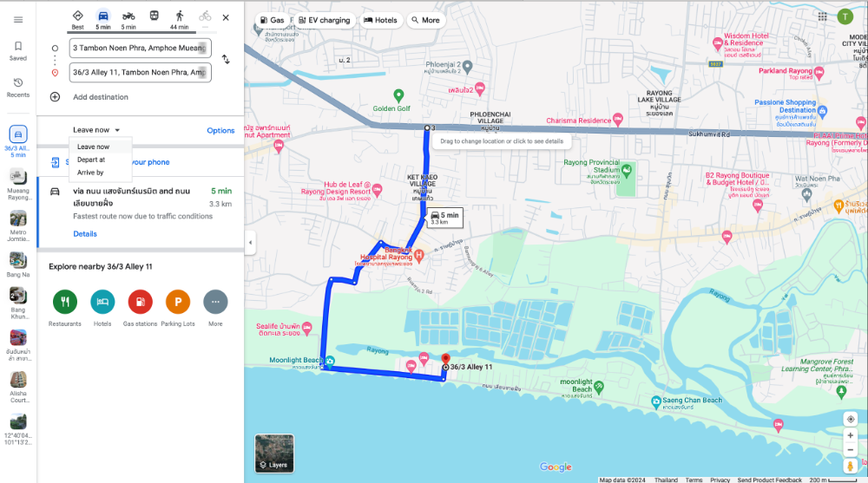Open route Details link
The height and width of the screenshot is (483, 868).
[x=85, y=234]
